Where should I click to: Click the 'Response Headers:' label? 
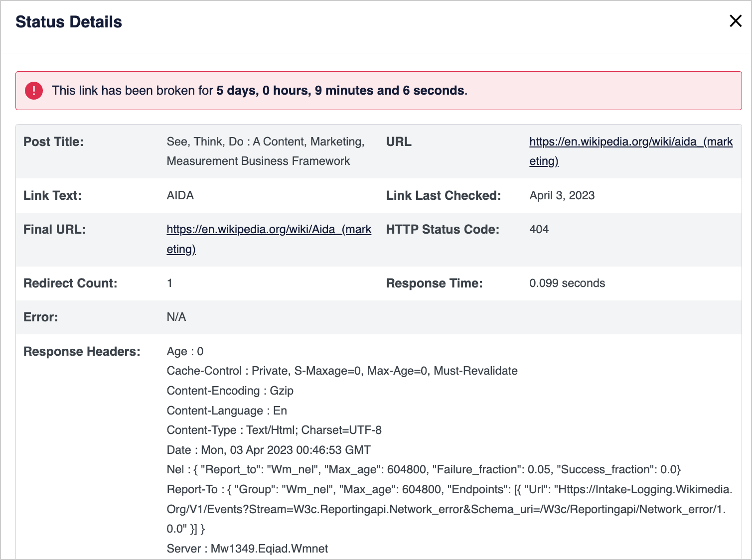82,352
